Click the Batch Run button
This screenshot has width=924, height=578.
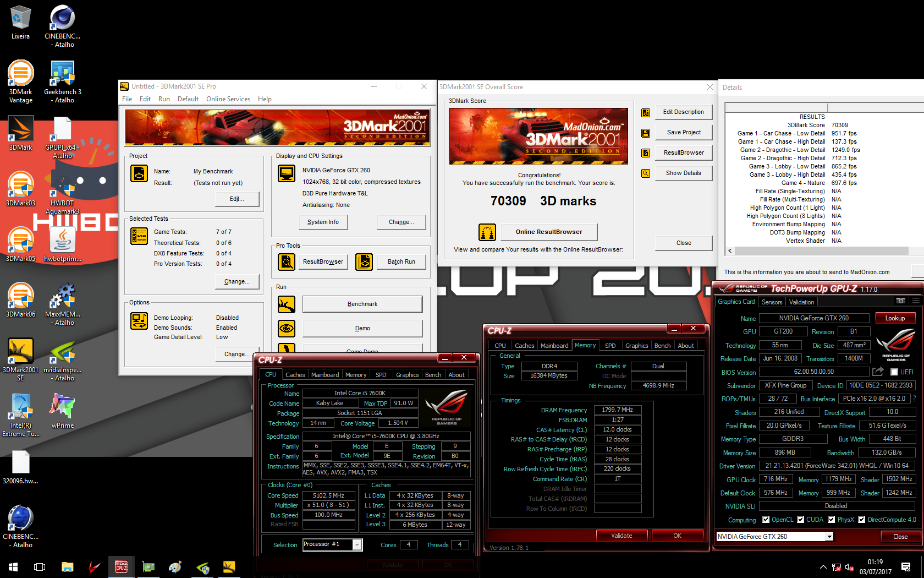coord(402,262)
